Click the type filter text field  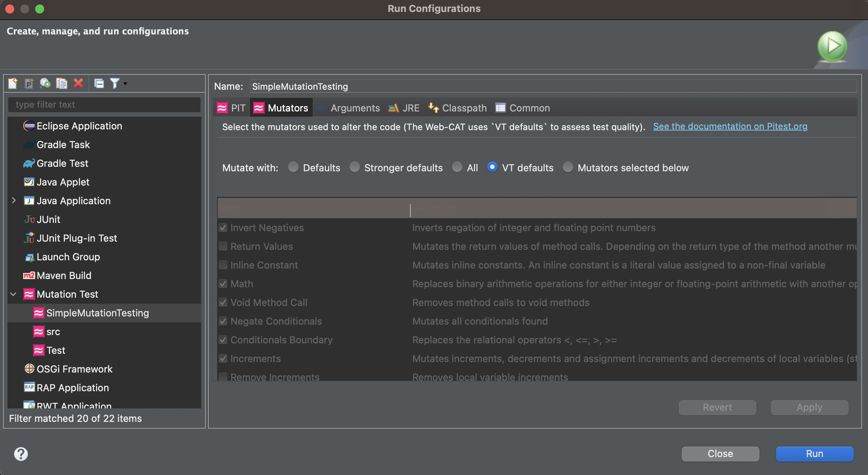104,105
